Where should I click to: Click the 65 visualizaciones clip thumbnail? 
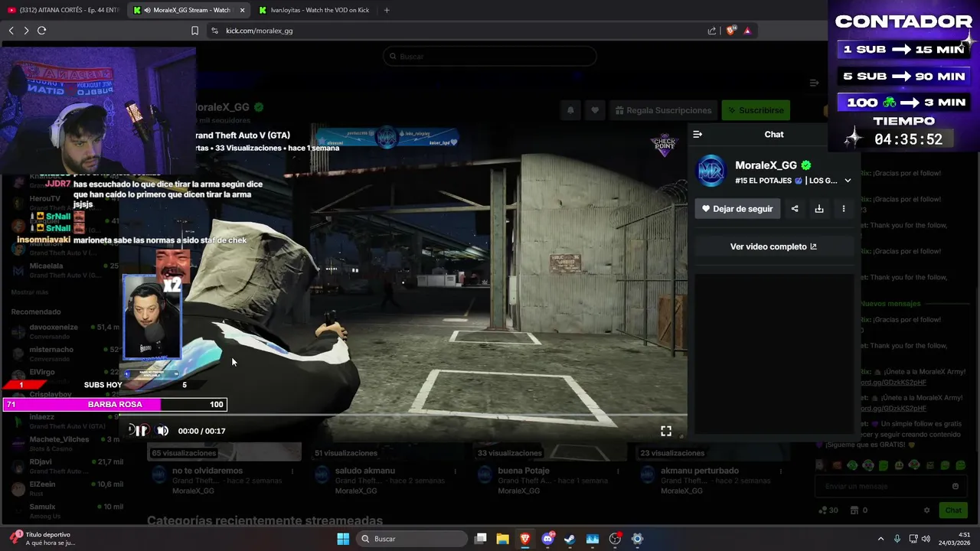[224, 452]
